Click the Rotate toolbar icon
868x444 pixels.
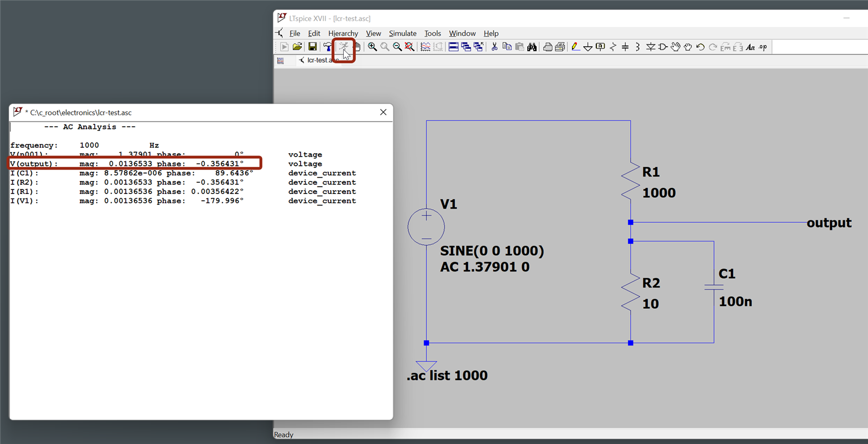click(725, 47)
